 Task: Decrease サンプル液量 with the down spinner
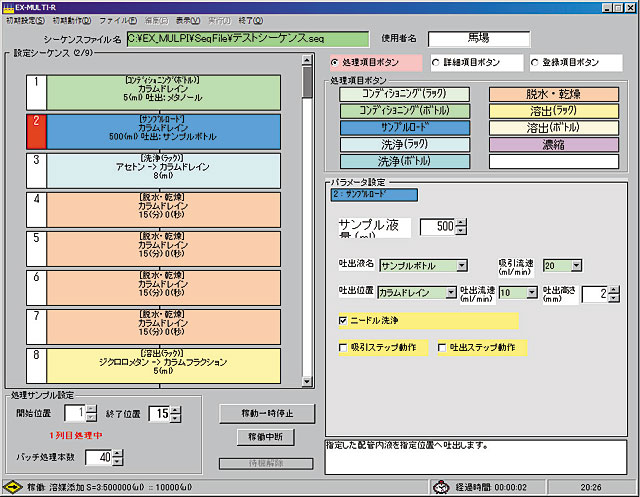[x=461, y=231]
